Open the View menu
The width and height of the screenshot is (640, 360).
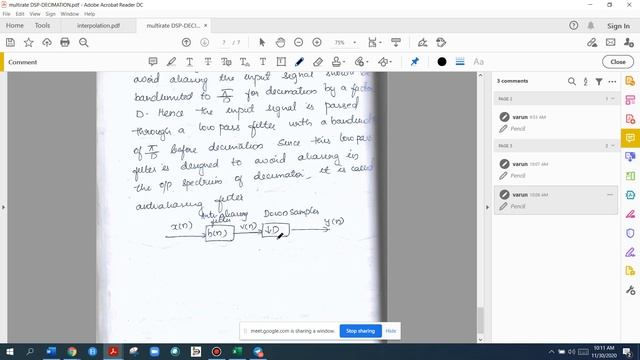pyautogui.click(x=35, y=14)
